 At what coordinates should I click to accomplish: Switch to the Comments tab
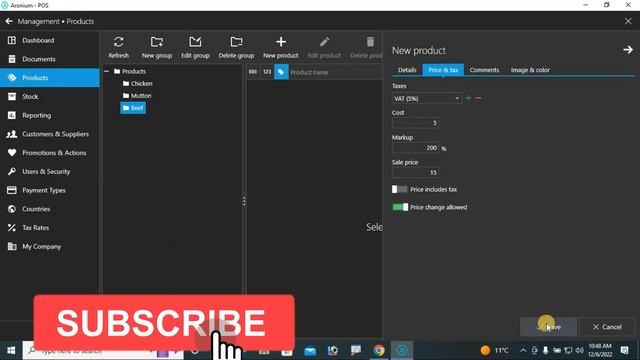(484, 70)
